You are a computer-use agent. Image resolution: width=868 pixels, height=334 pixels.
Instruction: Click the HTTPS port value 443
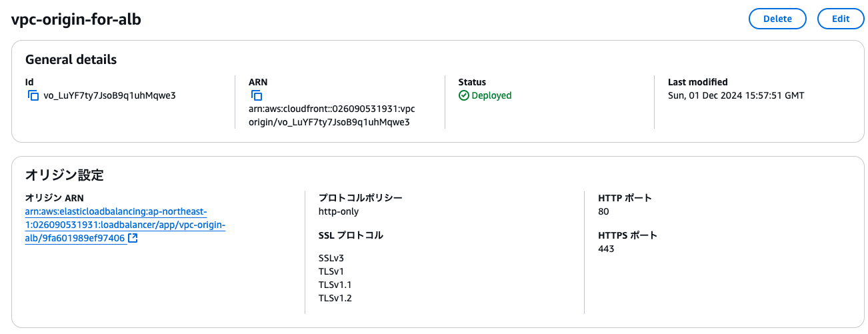(607, 249)
